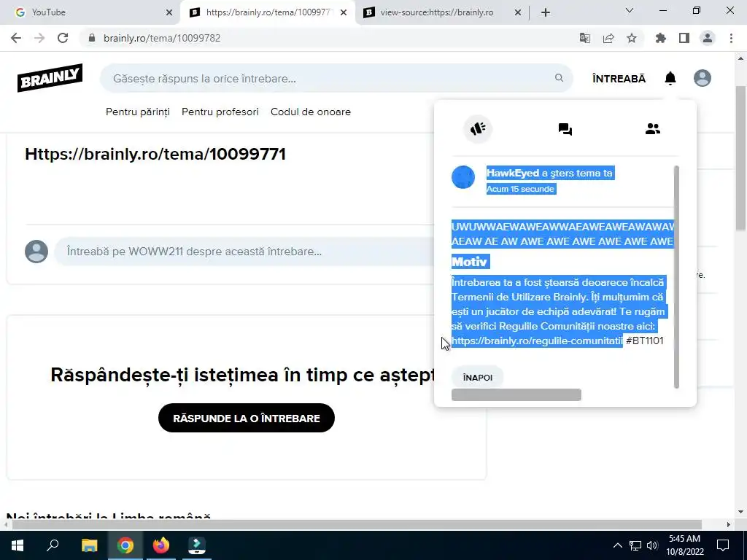Open the notifications bell
Screen dimensions: 747x560
670,78
